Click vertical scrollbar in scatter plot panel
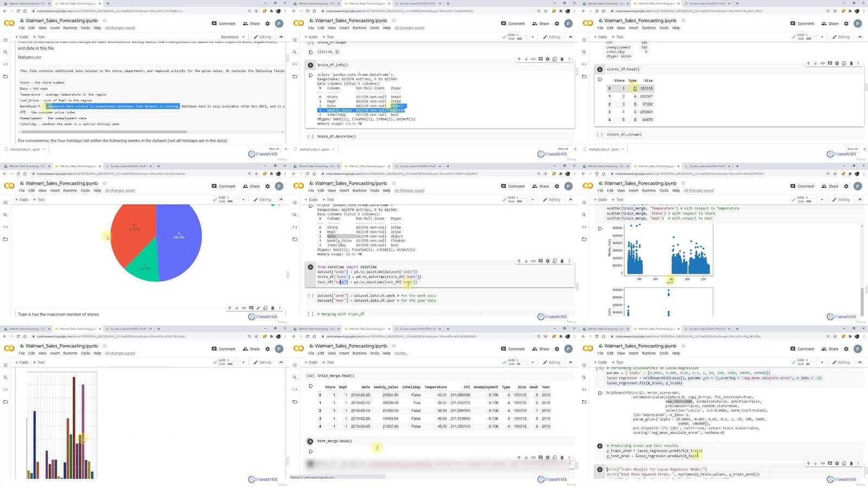The image size is (868, 488). click(861, 301)
